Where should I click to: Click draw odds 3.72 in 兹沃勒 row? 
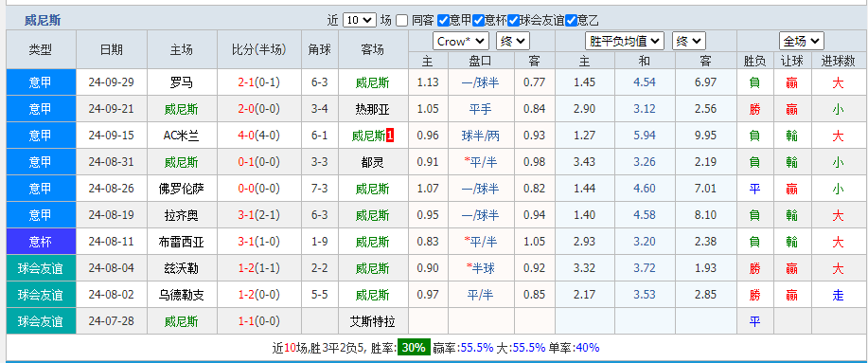[645, 268]
